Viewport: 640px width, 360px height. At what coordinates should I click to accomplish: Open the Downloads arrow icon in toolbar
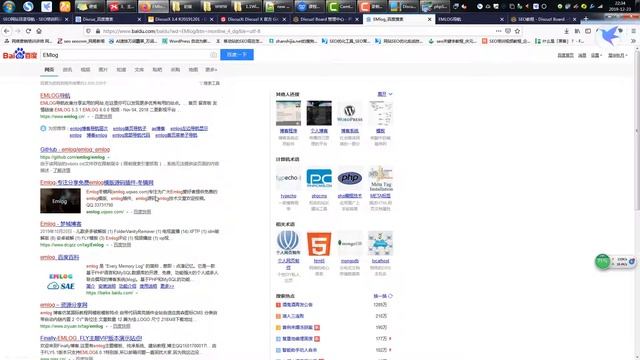[x=567, y=31]
